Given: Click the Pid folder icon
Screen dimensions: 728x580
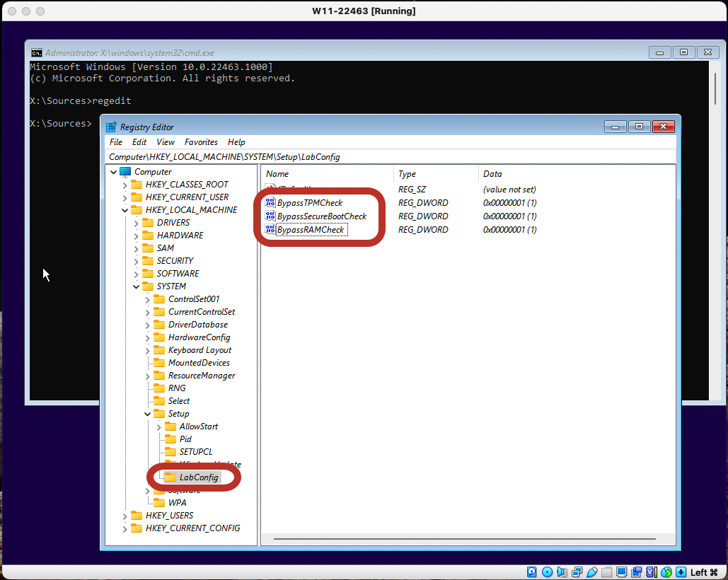Looking at the screenshot, I should [x=171, y=439].
